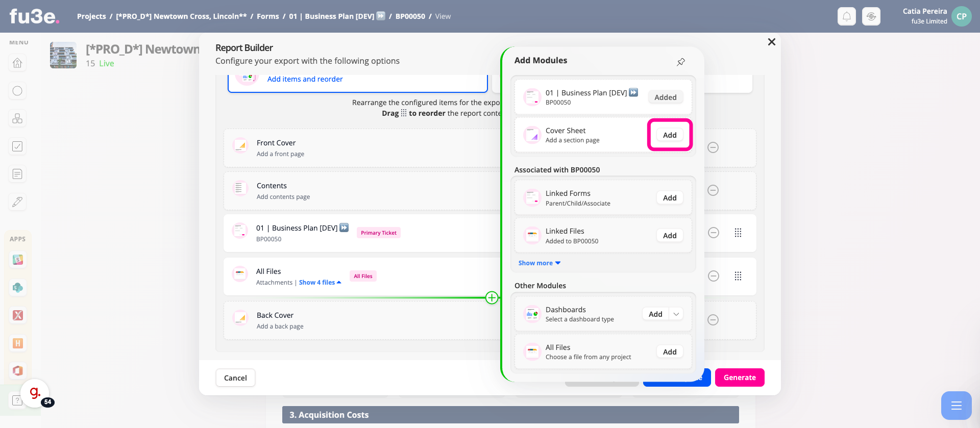Click the 3. Acquisition Costs section header
980x428 pixels.
point(510,415)
